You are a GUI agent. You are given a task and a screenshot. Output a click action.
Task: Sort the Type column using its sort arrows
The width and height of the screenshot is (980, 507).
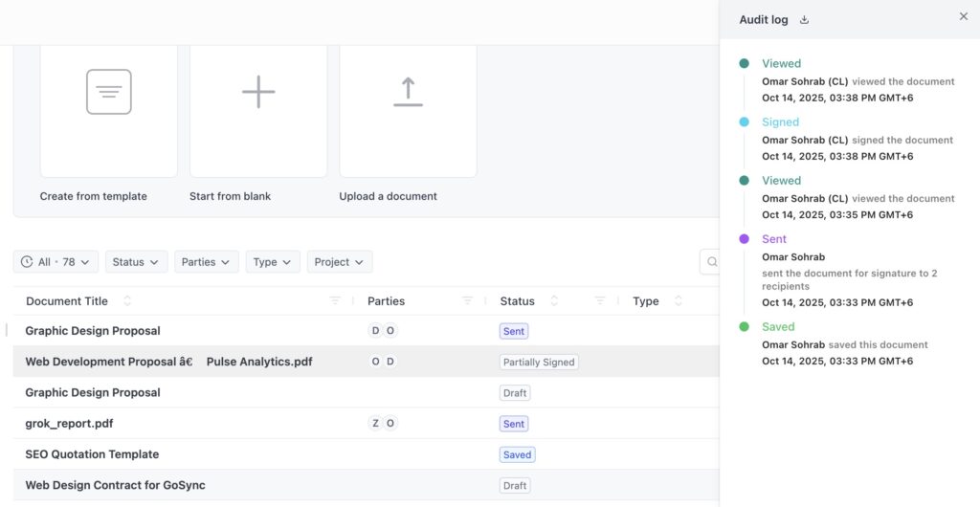(679, 300)
